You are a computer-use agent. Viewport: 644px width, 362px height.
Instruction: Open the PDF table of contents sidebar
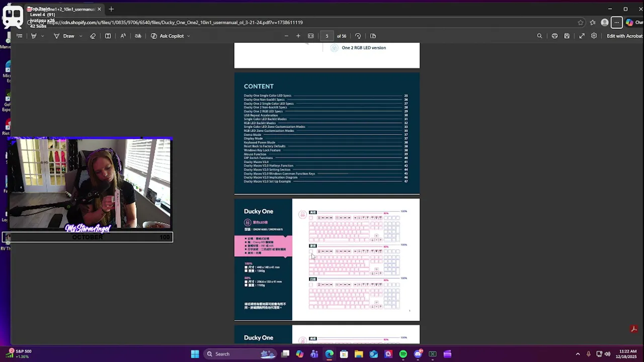(x=19, y=36)
